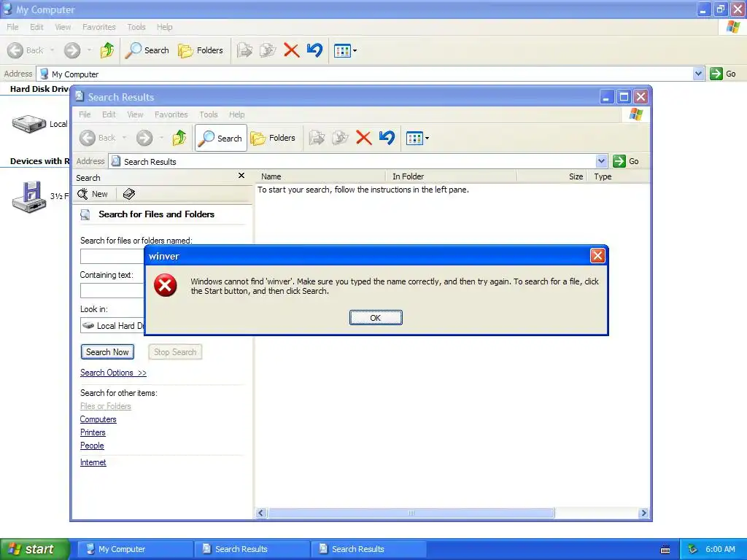Open Edit menu in My Computer window
747x560 pixels.
(36, 27)
